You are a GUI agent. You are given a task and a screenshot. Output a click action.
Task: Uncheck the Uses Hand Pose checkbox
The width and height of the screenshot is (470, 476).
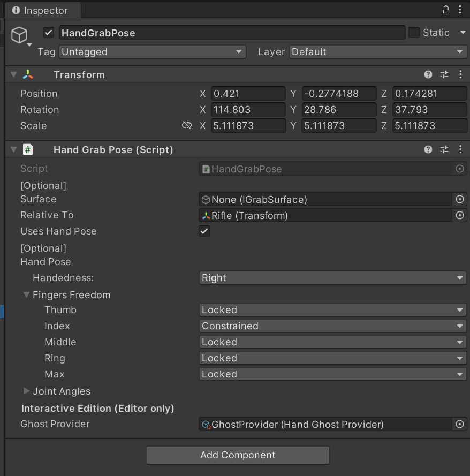tap(204, 231)
